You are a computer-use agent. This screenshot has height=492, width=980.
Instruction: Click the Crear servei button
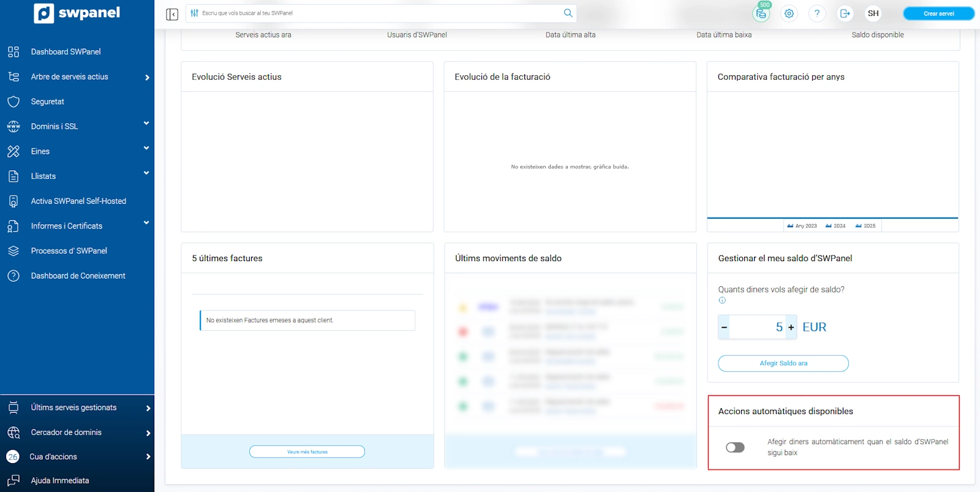pyautogui.click(x=938, y=13)
